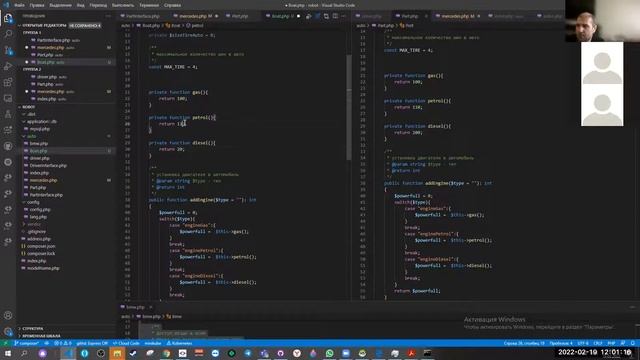Click the Kubernetes status bar item
This screenshot has height=360, width=640.
click(179, 343)
